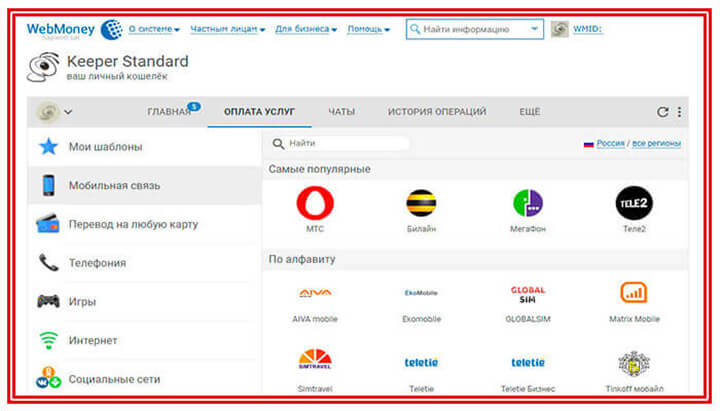This screenshot has height=411, width=720.
Task: Open the ЧАТЫ tab
Action: tap(342, 112)
